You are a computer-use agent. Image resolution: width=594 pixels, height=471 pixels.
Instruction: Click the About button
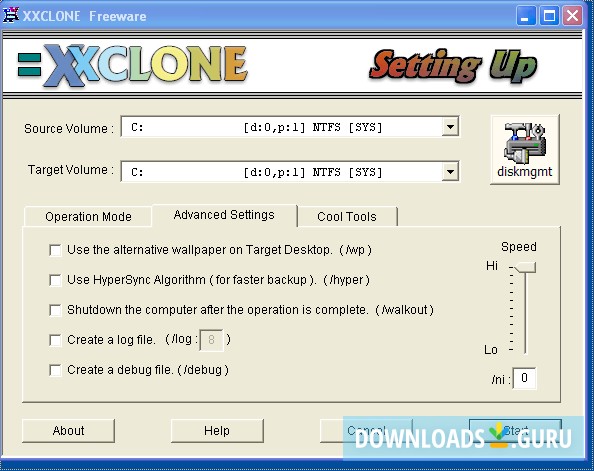tap(69, 430)
